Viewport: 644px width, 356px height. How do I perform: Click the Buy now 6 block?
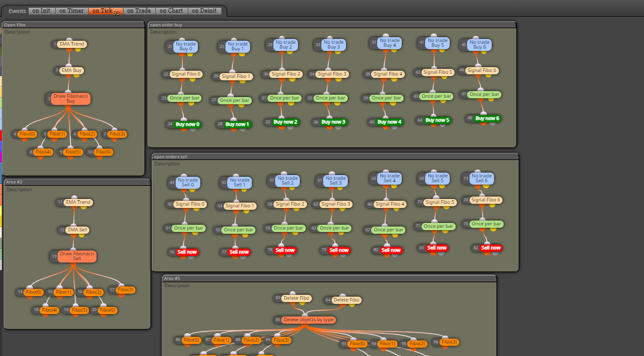pyautogui.click(x=487, y=118)
